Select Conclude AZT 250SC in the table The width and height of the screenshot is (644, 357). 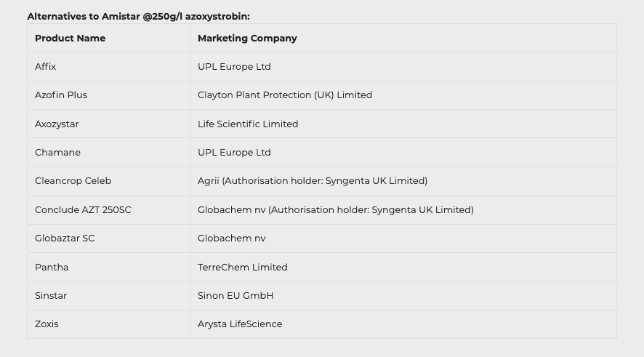83,209
